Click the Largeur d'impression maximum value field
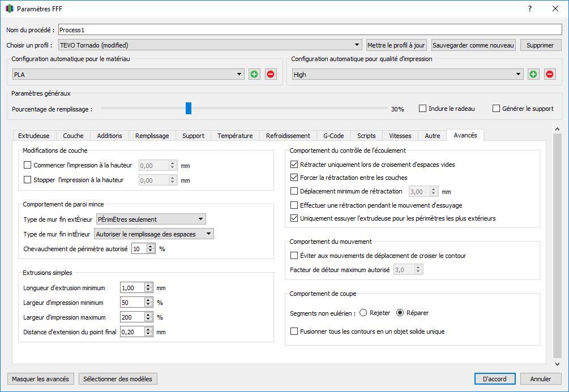The height and width of the screenshot is (392, 569). (x=132, y=317)
